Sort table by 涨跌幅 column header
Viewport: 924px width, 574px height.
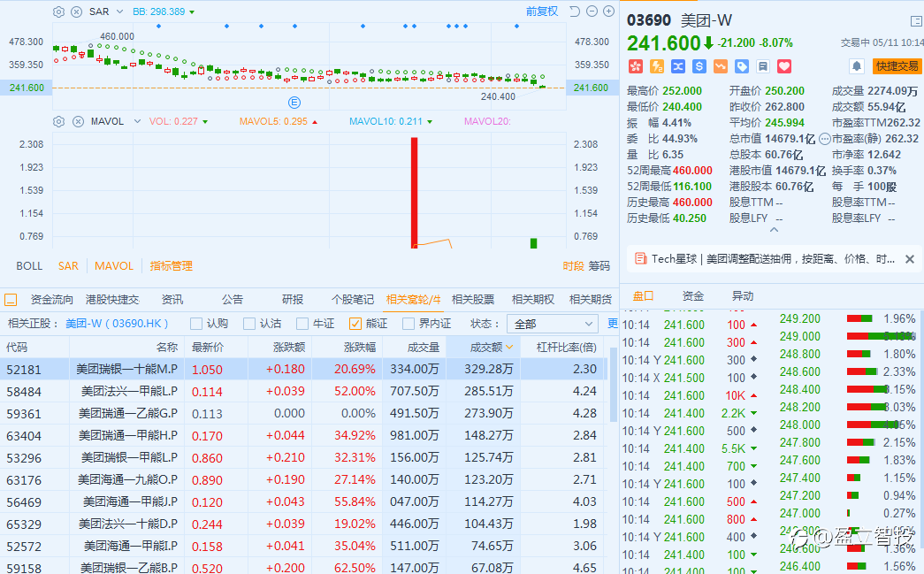click(360, 347)
